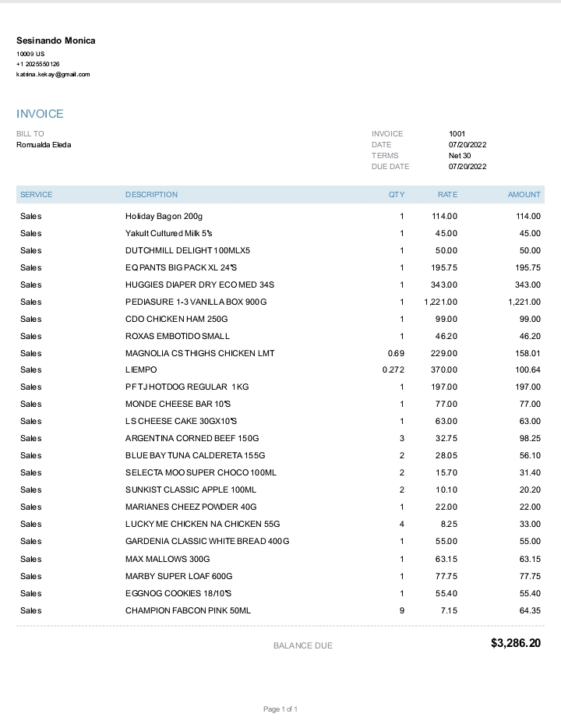Click MARIANES CHEEZ POWDER 40G
This screenshot has height=728, width=561.
click(191, 507)
